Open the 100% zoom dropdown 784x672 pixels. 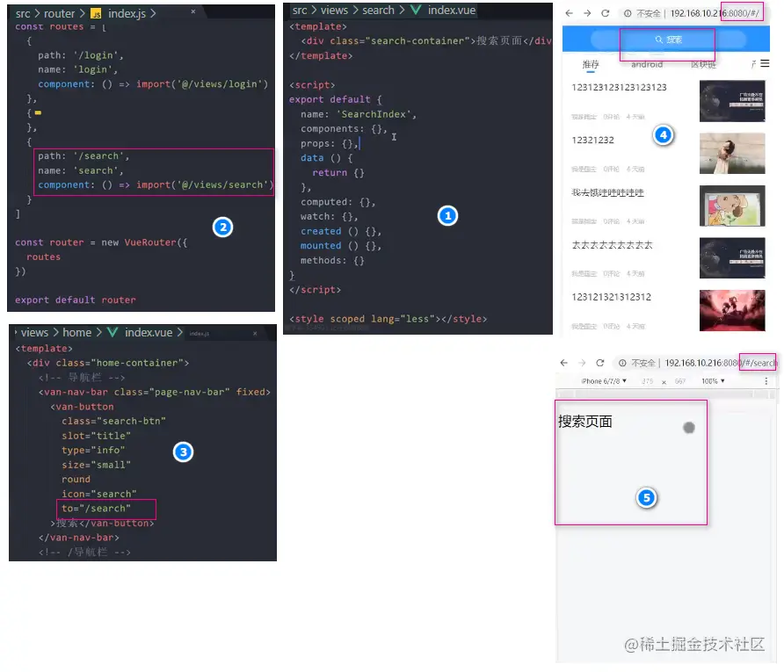click(713, 381)
